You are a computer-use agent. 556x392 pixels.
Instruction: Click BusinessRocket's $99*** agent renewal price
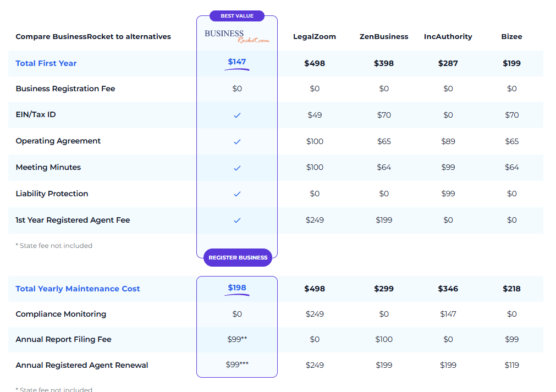click(x=237, y=365)
